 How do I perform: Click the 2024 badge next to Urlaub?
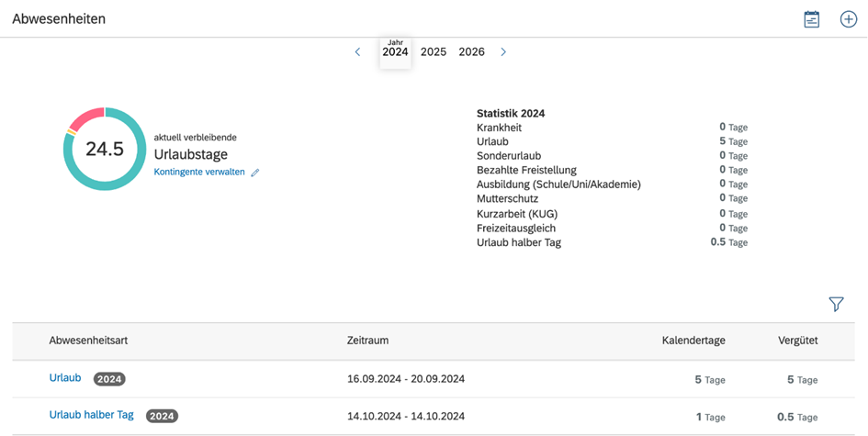[110, 379]
